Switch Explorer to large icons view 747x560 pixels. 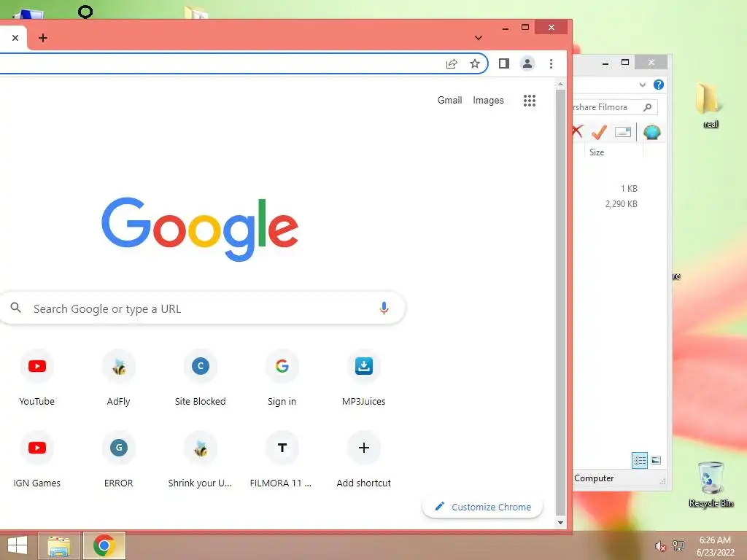coord(656,460)
